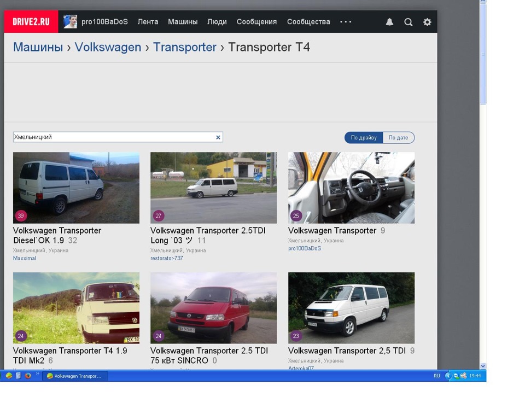Image resolution: width=525 pixels, height=420 pixels.
Task: Click the RU language indicator
Action: click(436, 376)
